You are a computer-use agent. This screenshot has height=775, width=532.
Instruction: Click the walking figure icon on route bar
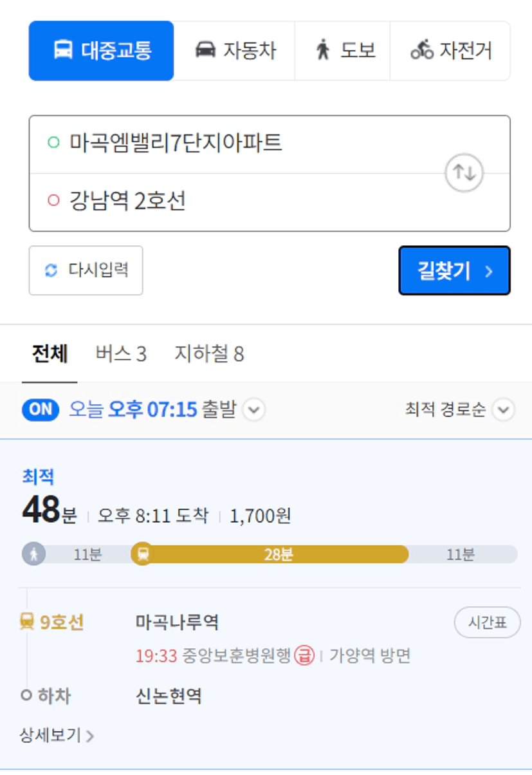[33, 554]
